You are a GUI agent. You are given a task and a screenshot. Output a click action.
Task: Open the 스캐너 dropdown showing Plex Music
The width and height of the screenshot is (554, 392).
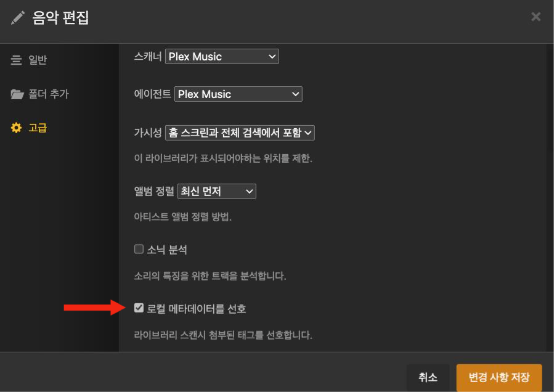222,57
